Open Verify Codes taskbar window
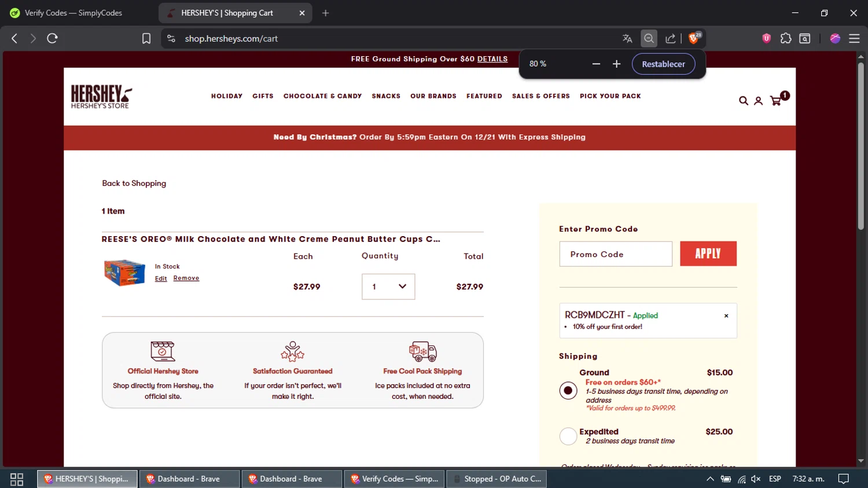The width and height of the screenshot is (868, 488). click(x=395, y=479)
